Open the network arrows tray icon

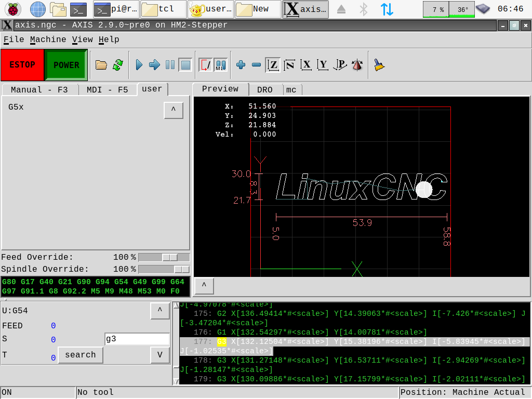387,9
